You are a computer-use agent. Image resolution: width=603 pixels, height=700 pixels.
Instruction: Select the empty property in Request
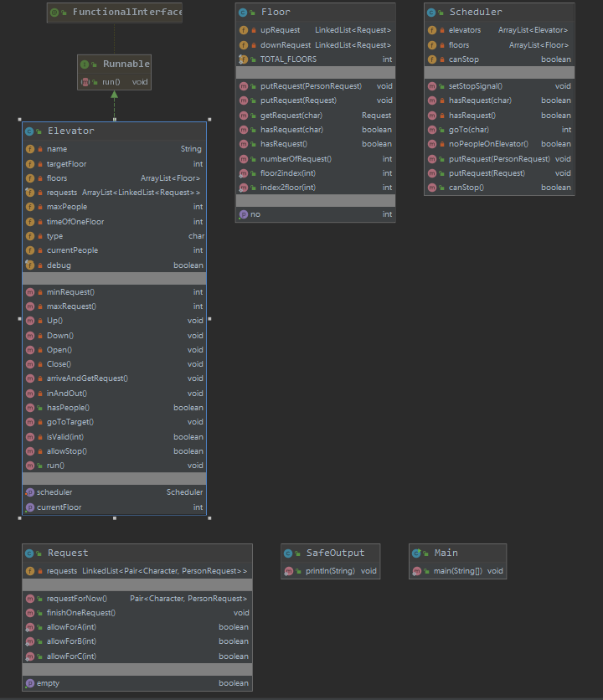tap(48, 683)
